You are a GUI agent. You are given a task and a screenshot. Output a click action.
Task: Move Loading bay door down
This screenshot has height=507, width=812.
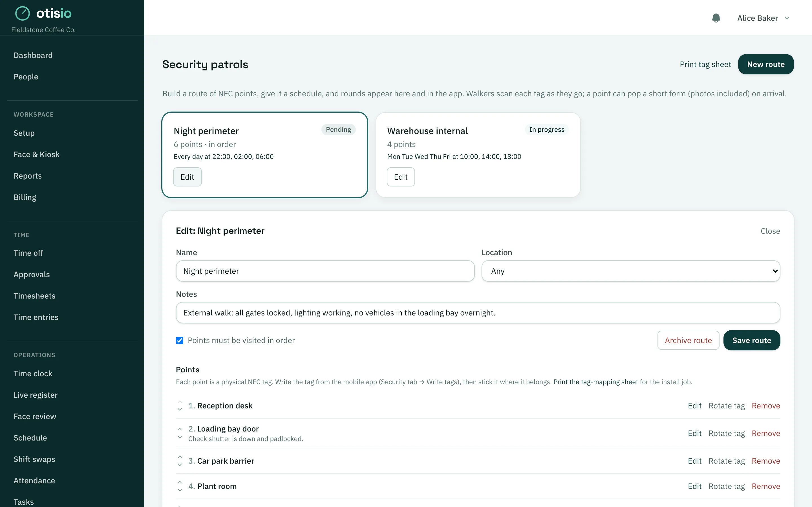coord(180,437)
